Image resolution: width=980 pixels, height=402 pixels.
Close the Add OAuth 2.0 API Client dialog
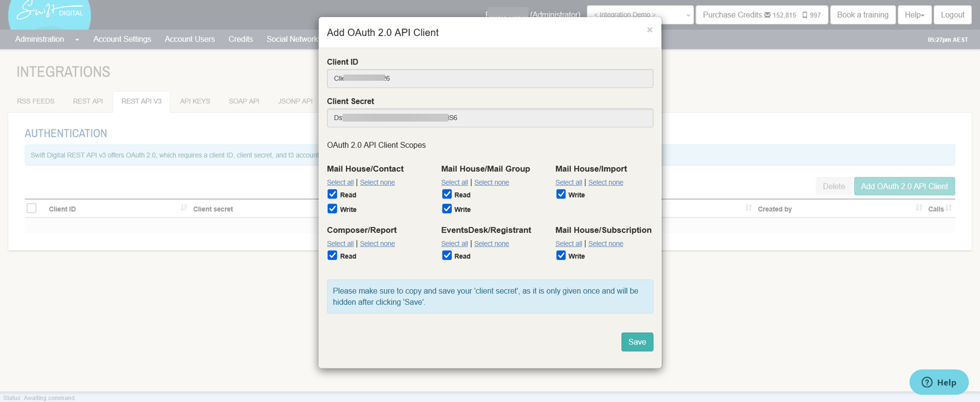650,30
